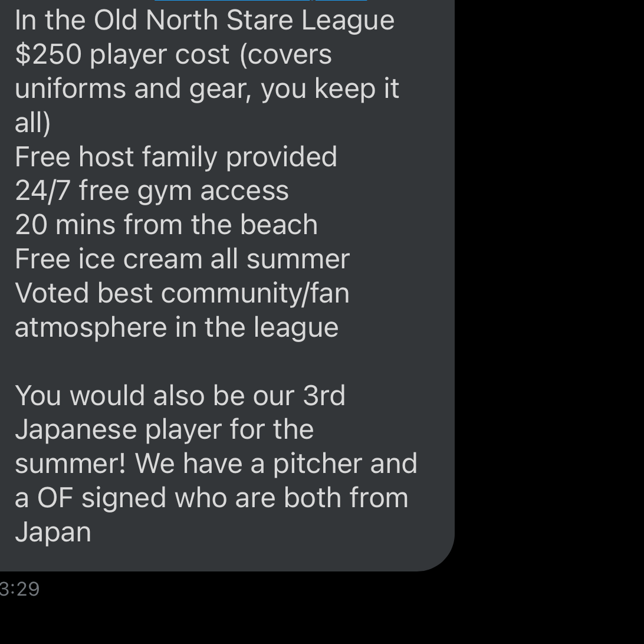Tap 'atmosphere in the league' line
Image resolution: width=644 pixels, height=644 pixels.
[176, 327]
